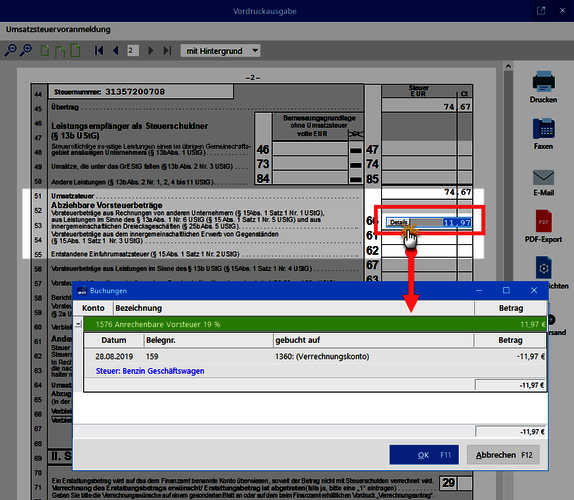Open the 'mit Hintergrund' dropdown
The width and height of the screenshot is (574, 500).
(x=220, y=51)
